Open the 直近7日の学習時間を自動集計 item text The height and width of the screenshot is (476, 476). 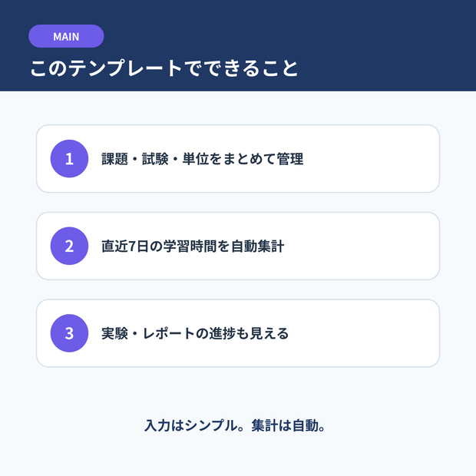point(193,246)
